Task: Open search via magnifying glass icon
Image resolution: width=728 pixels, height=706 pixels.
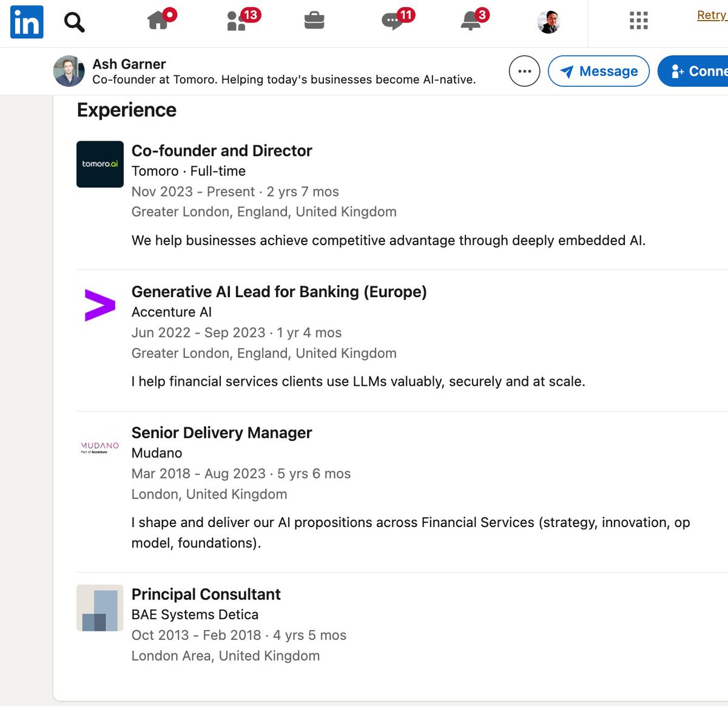Action: pyautogui.click(x=74, y=22)
